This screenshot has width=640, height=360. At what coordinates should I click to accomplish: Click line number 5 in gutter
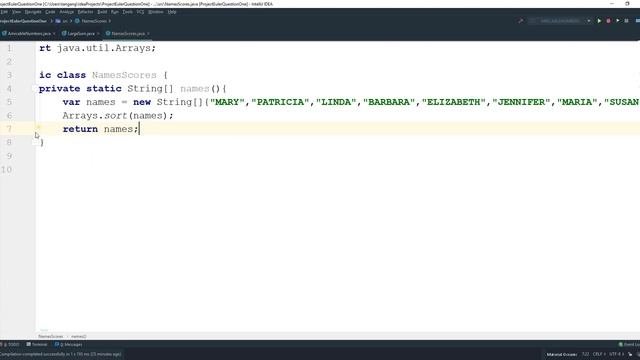[9, 102]
